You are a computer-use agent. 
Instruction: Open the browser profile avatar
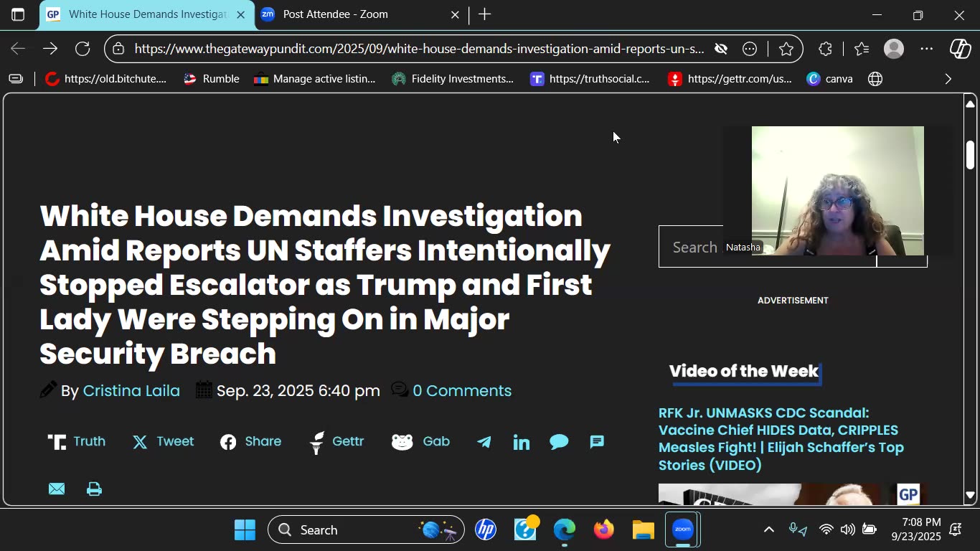894,49
